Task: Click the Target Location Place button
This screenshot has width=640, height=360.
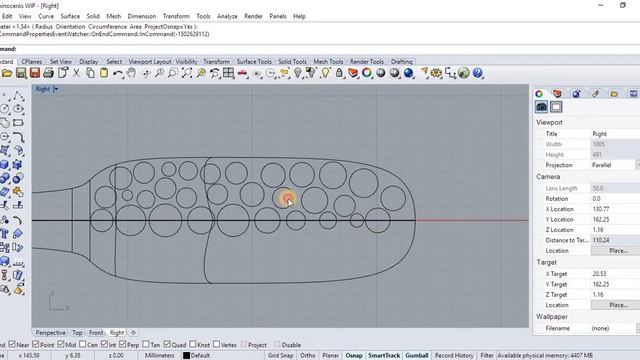Action: pos(617,305)
